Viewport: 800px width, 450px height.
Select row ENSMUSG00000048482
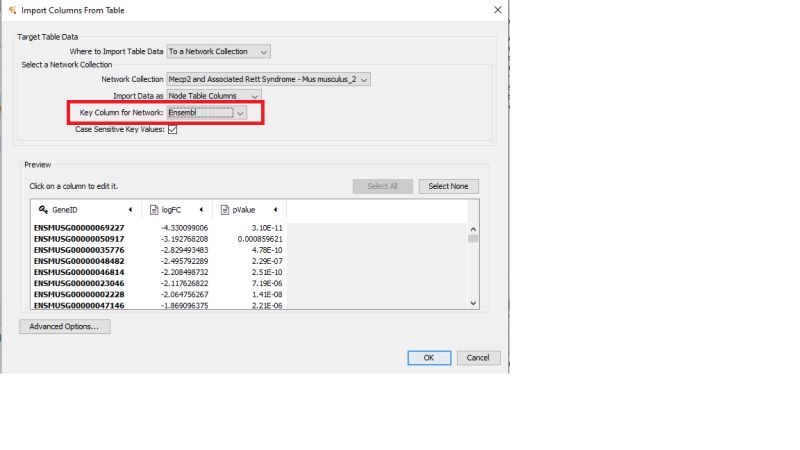79,261
